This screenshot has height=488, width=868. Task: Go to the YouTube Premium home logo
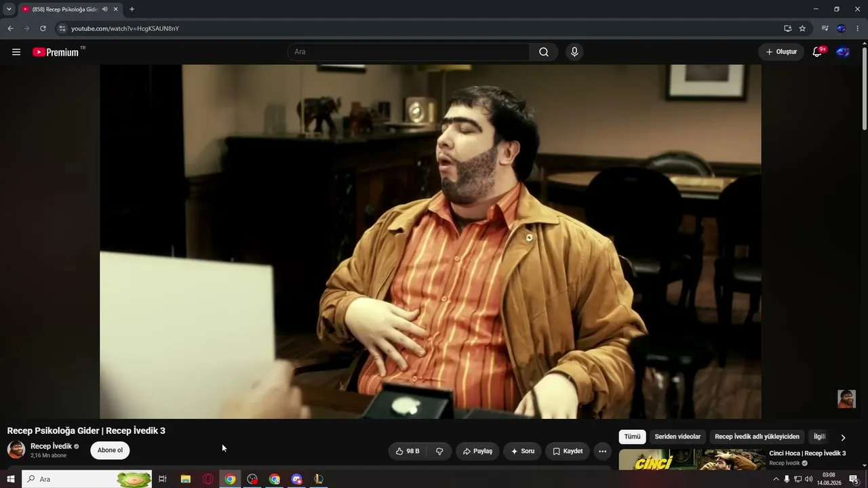coord(56,52)
